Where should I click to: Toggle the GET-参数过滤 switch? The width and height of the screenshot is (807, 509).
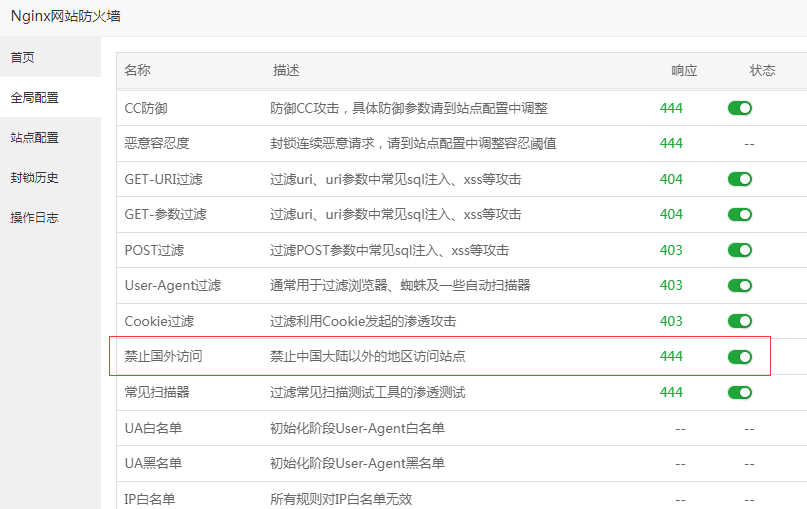(740, 215)
